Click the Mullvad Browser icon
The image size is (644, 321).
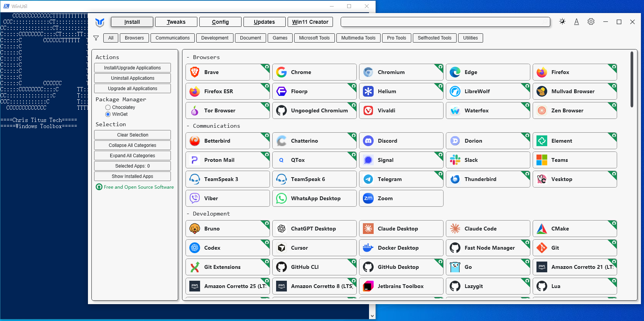(x=542, y=91)
